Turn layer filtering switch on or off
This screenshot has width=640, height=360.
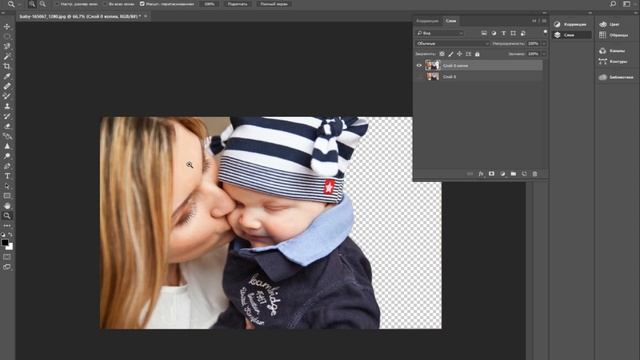coord(545,32)
